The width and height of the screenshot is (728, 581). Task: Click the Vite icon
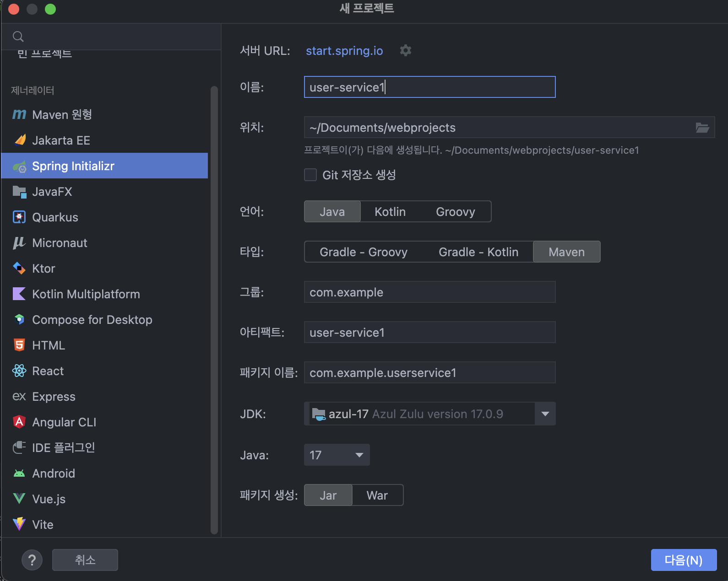pyautogui.click(x=19, y=524)
